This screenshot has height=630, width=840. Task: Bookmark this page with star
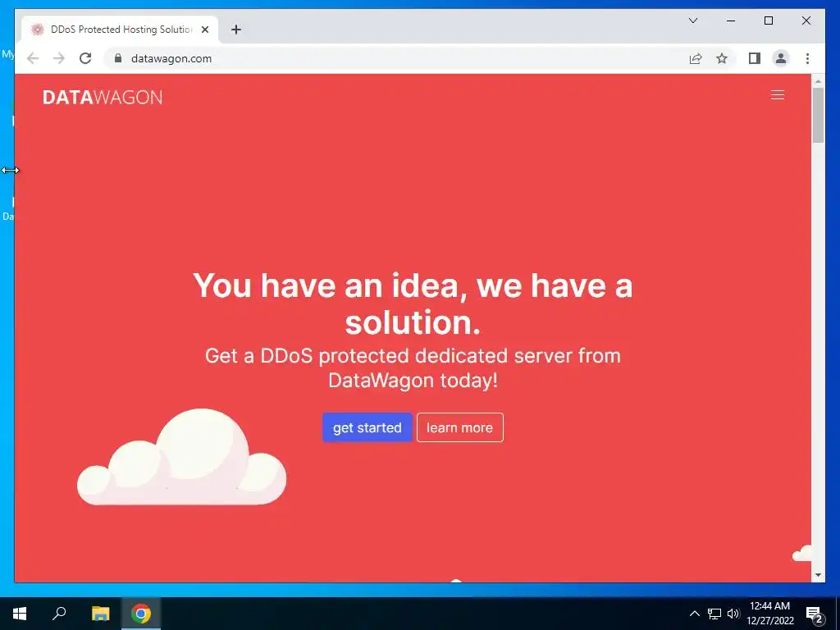[x=722, y=58]
